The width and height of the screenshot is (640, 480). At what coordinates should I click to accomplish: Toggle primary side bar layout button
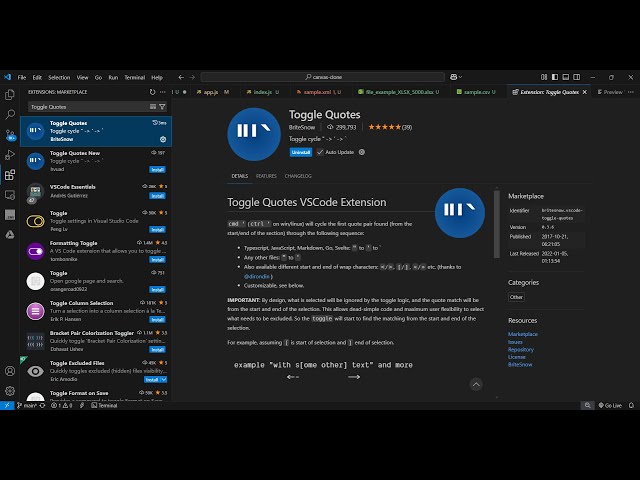(555, 77)
